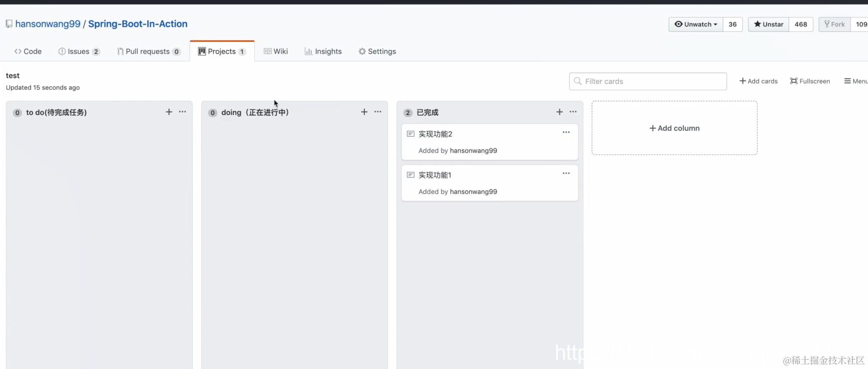Image resolution: width=868 pixels, height=369 pixels.
Task: Switch to the Code tab
Action: point(28,51)
